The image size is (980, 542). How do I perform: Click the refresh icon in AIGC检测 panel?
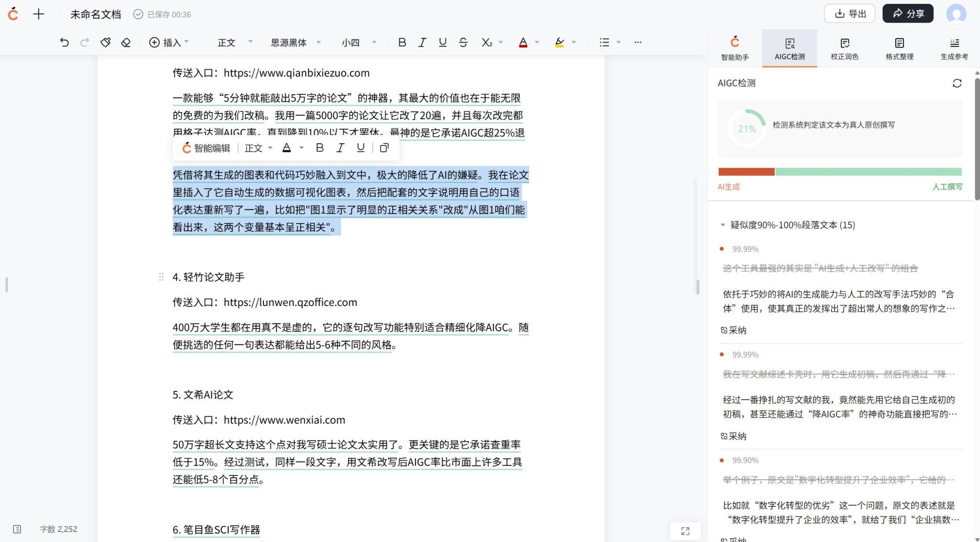(x=958, y=83)
